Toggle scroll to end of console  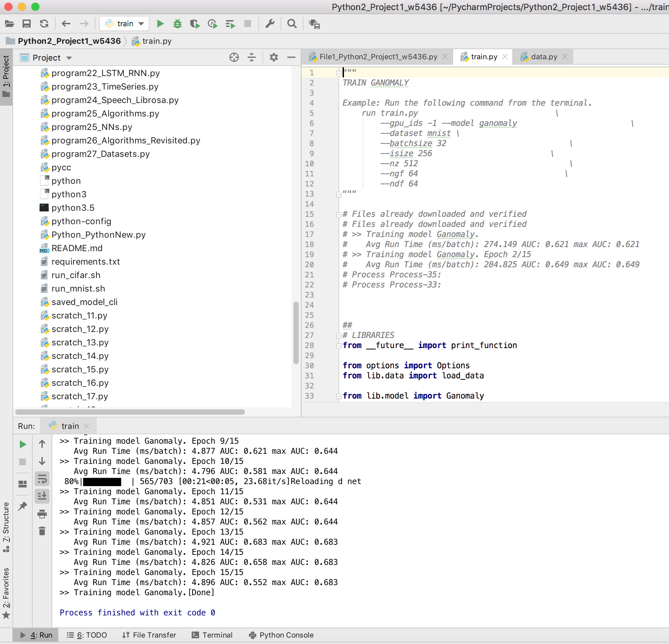coord(42,496)
